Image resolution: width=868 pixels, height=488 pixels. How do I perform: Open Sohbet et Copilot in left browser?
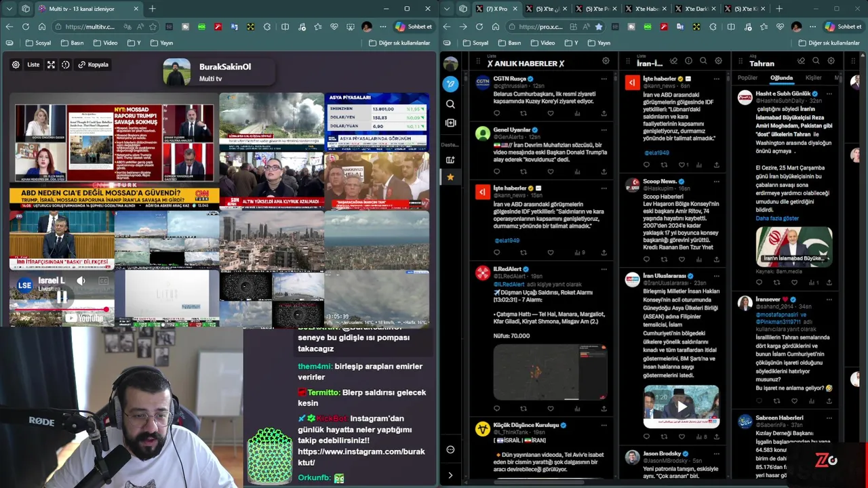pyautogui.click(x=414, y=26)
